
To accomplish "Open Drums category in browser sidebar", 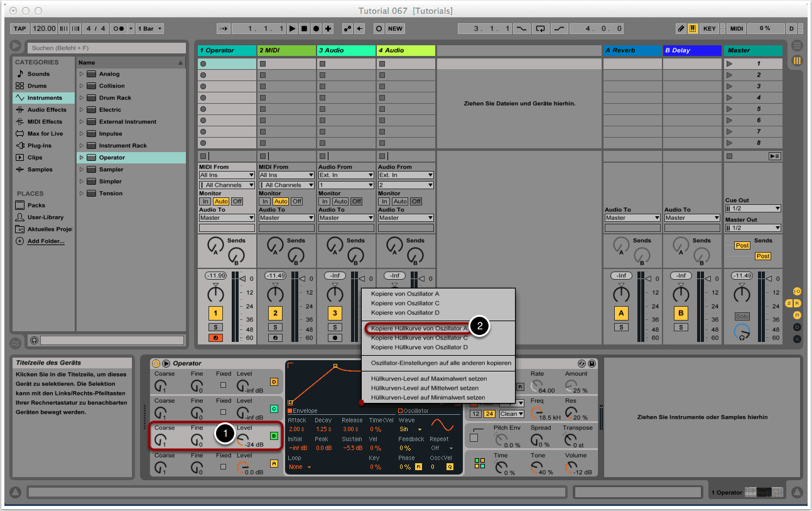I will click(37, 86).
